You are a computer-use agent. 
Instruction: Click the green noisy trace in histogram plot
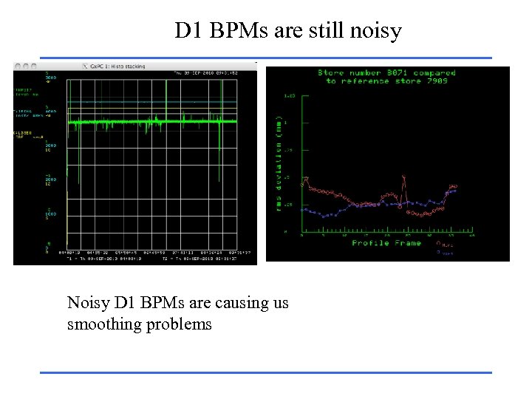(x=153, y=121)
